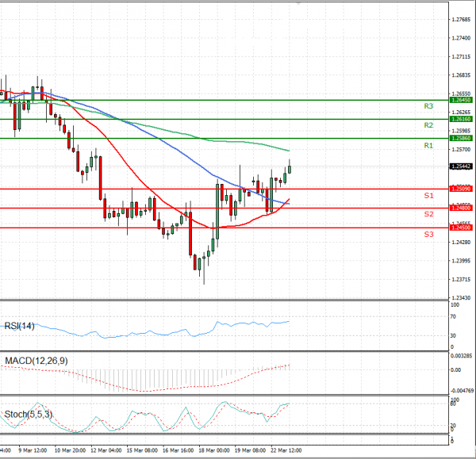Viewport: 476px width, 459px height.
Task: Click the R1 resistance level label
Action: 428,146
